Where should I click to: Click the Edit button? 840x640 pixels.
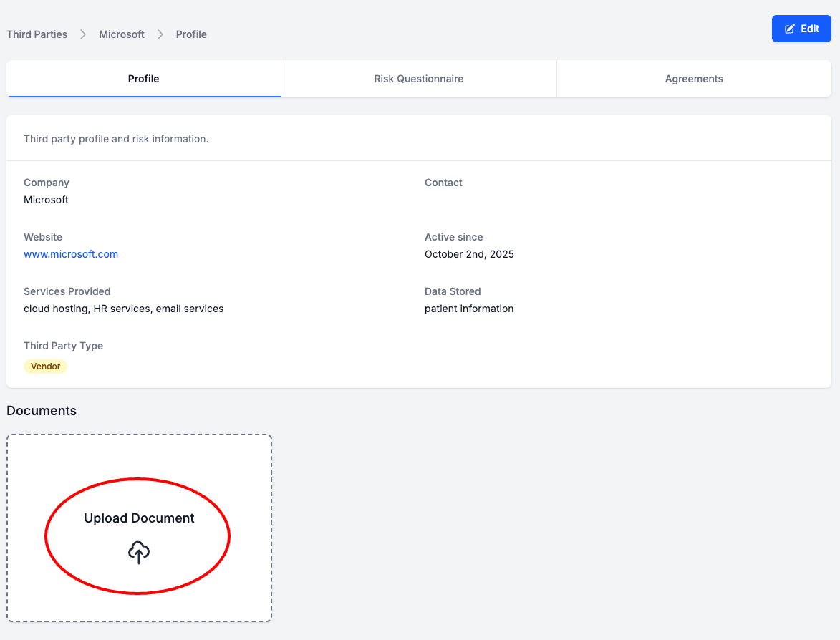click(x=801, y=29)
